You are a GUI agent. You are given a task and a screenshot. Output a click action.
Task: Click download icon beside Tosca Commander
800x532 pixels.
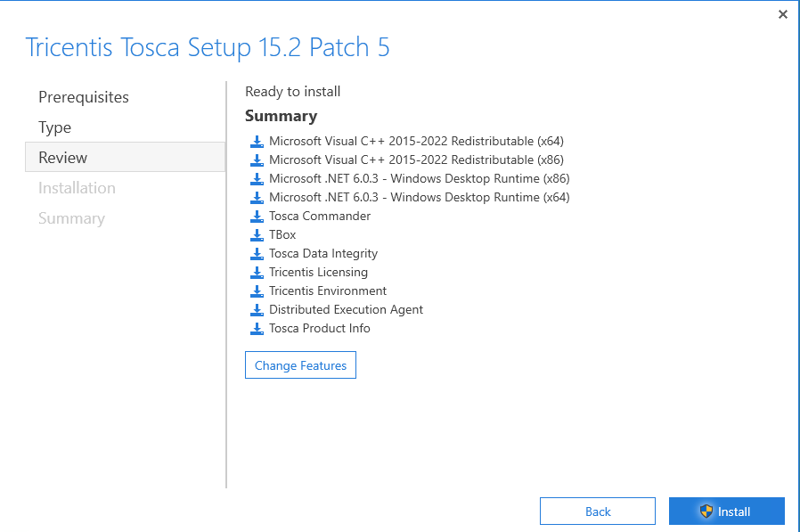257,216
